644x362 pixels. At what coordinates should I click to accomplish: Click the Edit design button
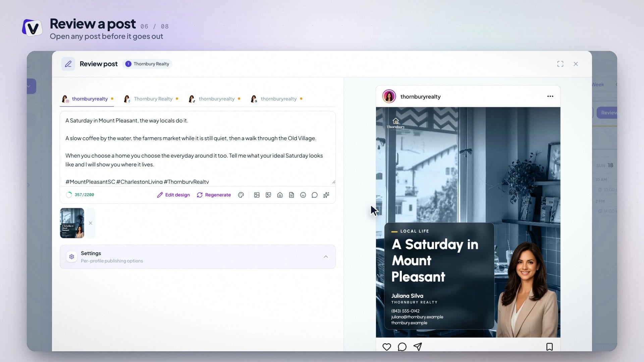tap(173, 195)
